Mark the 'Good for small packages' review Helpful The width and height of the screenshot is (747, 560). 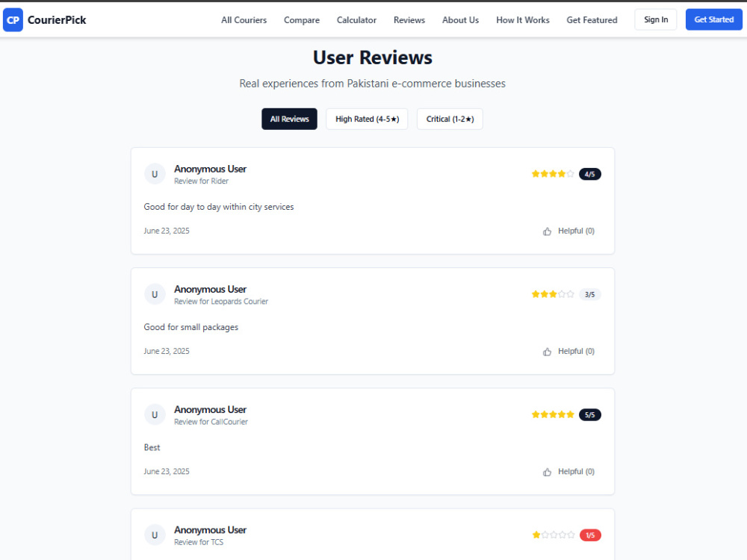pos(568,352)
